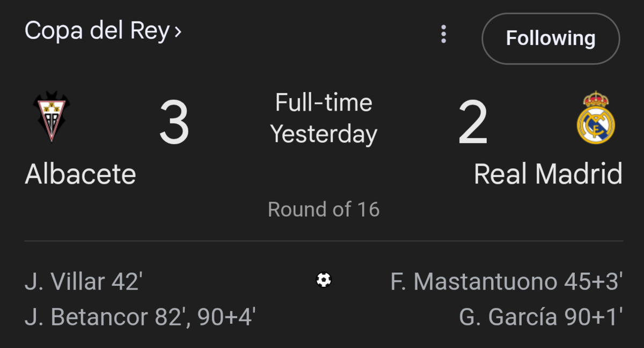The width and height of the screenshot is (644, 348).
Task: Click goal scorer name F. Mastantuono
Action: 474,282
